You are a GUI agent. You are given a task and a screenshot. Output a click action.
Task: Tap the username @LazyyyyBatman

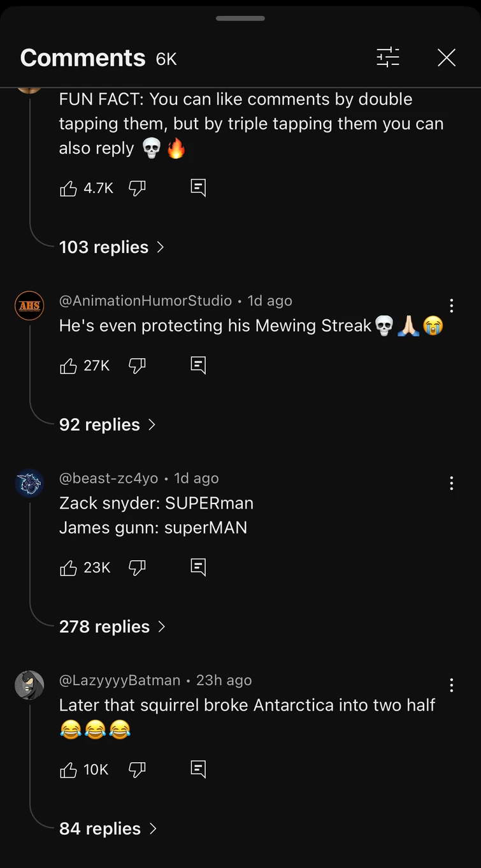coord(113,680)
